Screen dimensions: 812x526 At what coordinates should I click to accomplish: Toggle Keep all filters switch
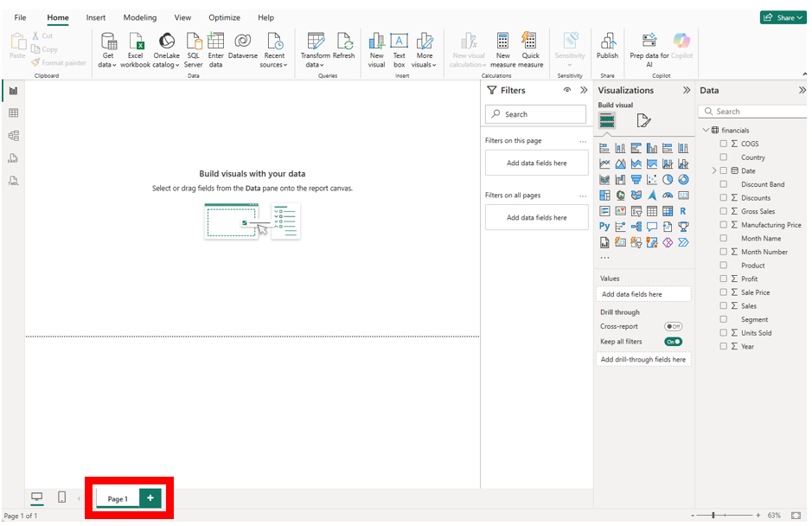(x=674, y=342)
